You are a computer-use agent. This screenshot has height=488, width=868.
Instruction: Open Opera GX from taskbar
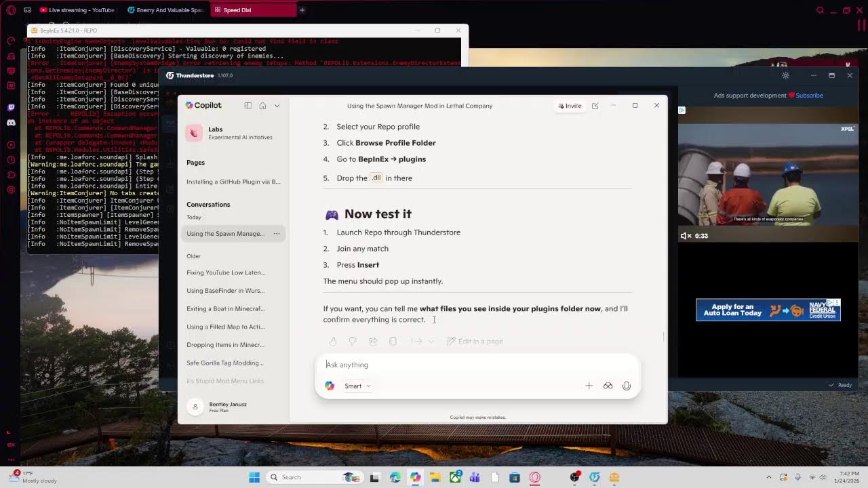tap(535, 477)
